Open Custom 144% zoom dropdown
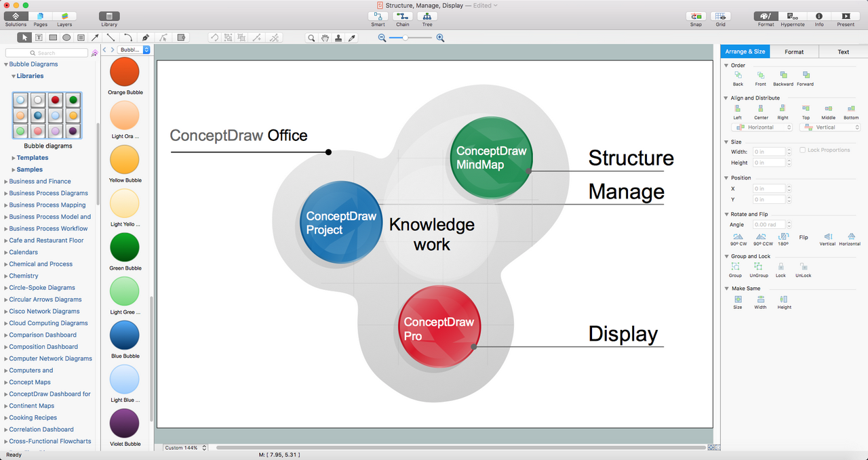 (184, 448)
